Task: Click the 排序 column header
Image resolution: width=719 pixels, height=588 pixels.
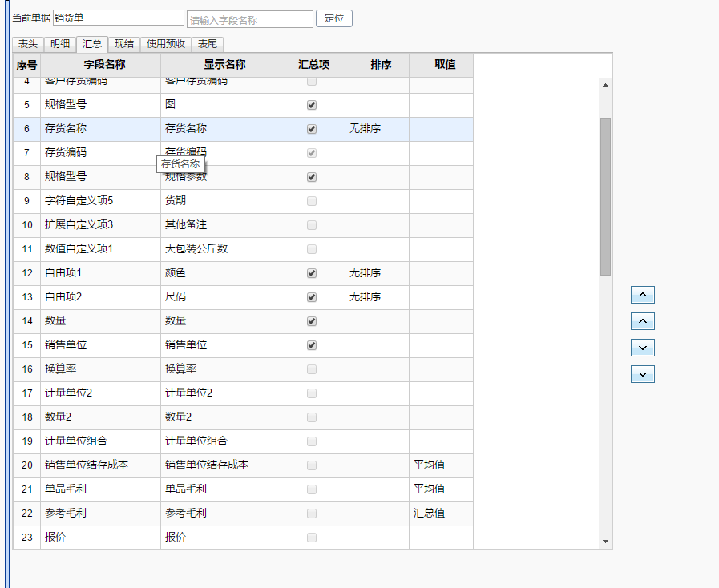Action: click(377, 65)
